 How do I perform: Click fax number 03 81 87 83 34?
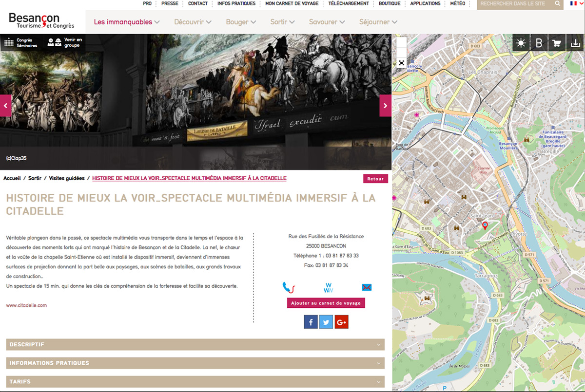click(331, 265)
